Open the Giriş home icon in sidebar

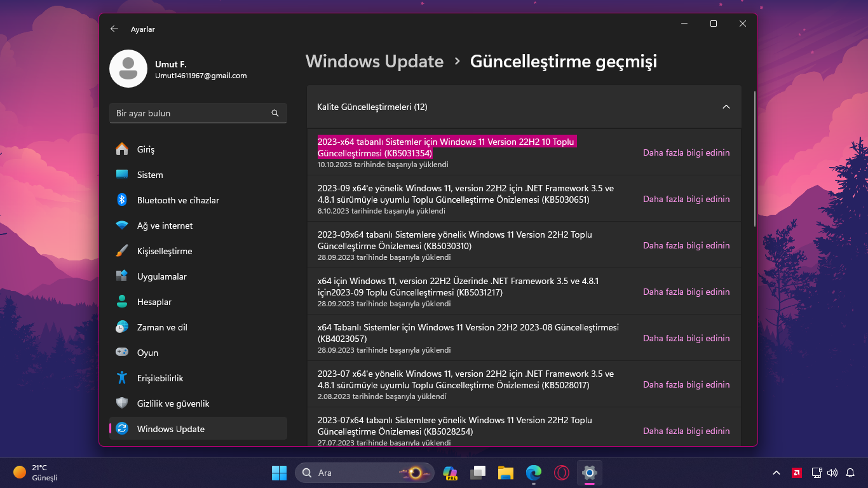122,149
